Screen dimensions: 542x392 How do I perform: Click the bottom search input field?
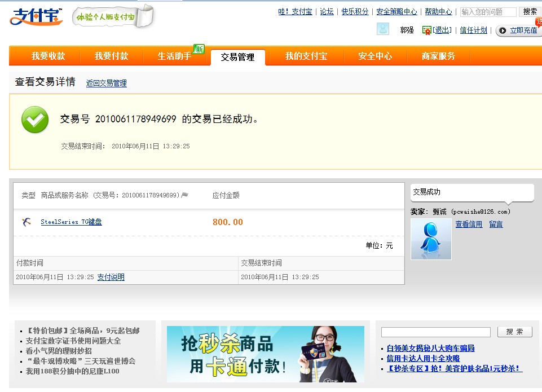tap(435, 332)
